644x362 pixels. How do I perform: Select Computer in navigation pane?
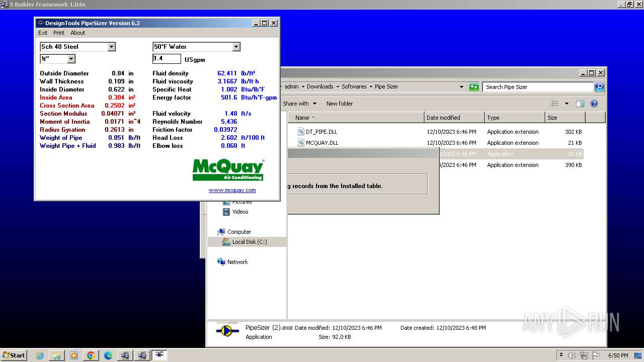[x=239, y=232]
